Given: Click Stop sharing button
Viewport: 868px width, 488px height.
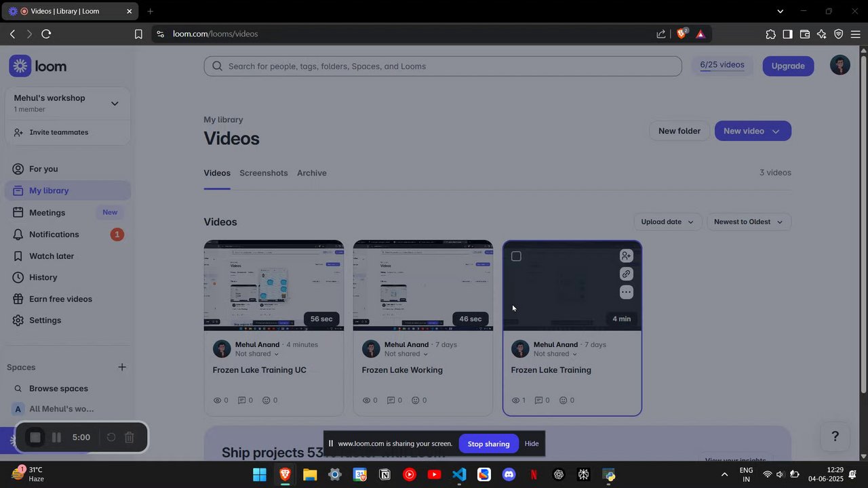Looking at the screenshot, I should pyautogui.click(x=488, y=444).
